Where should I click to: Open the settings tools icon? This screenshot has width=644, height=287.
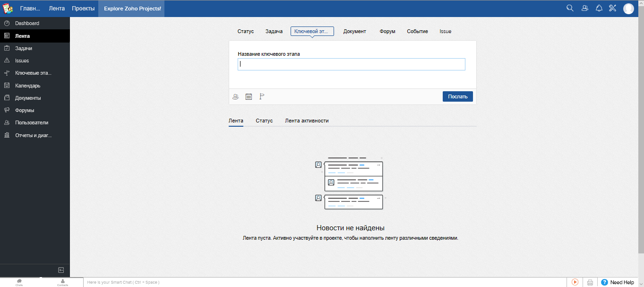[x=612, y=8]
